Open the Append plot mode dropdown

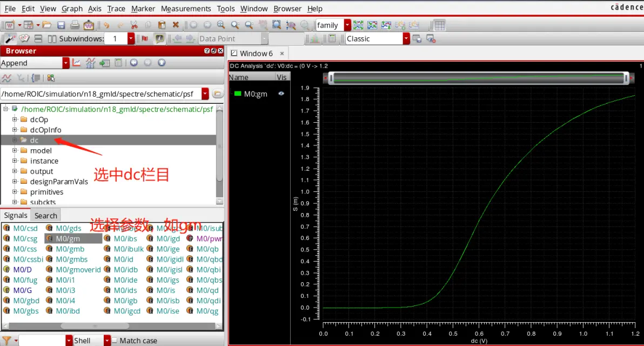click(66, 63)
